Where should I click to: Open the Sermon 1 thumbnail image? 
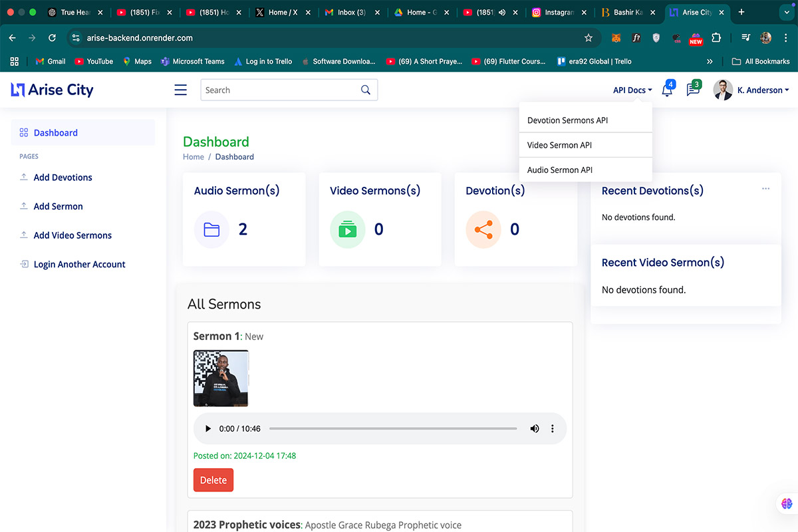[221, 378]
